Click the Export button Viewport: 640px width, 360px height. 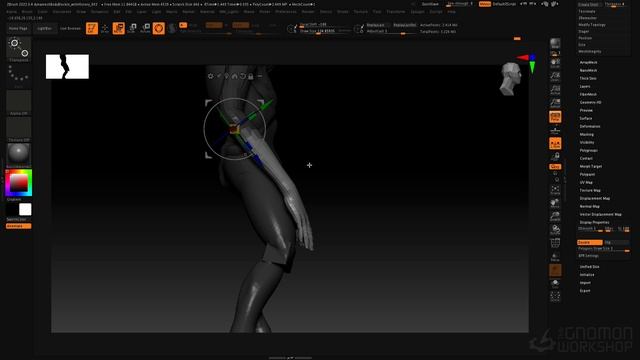tap(585, 291)
